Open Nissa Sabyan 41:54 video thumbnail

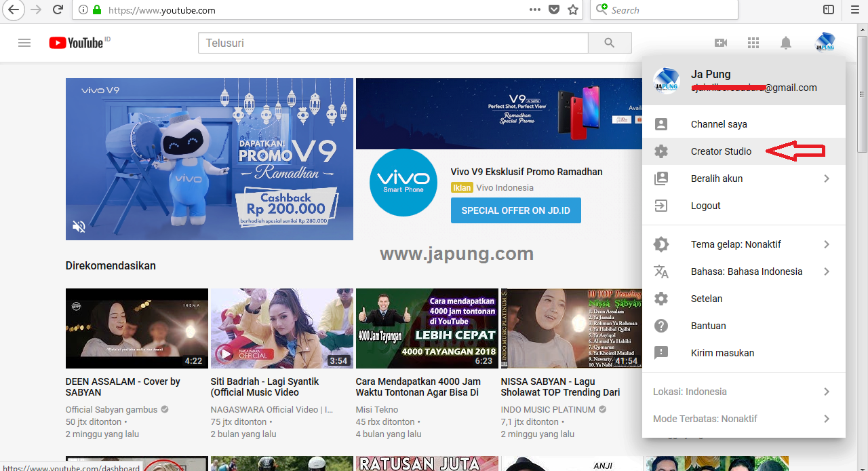point(571,328)
